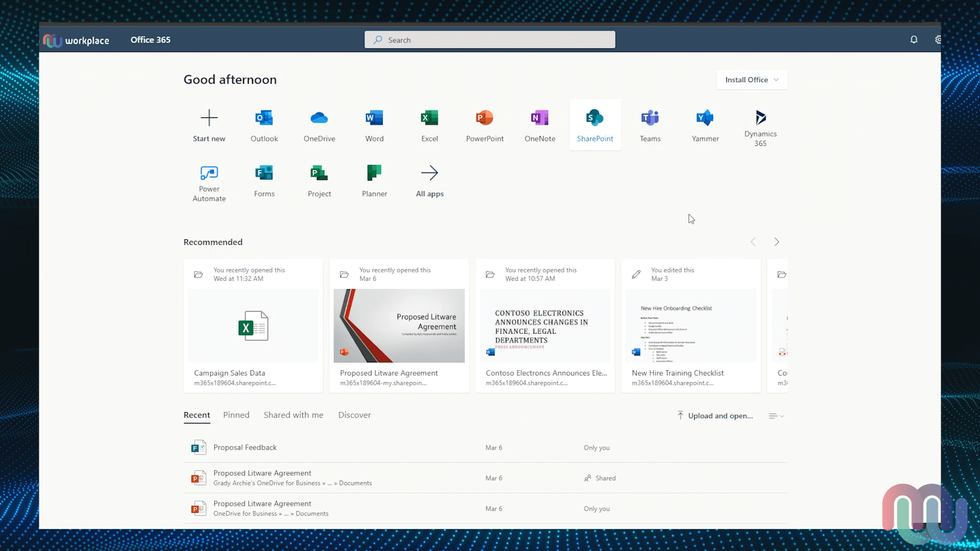Launch the Planner app
980x551 pixels.
[374, 181]
